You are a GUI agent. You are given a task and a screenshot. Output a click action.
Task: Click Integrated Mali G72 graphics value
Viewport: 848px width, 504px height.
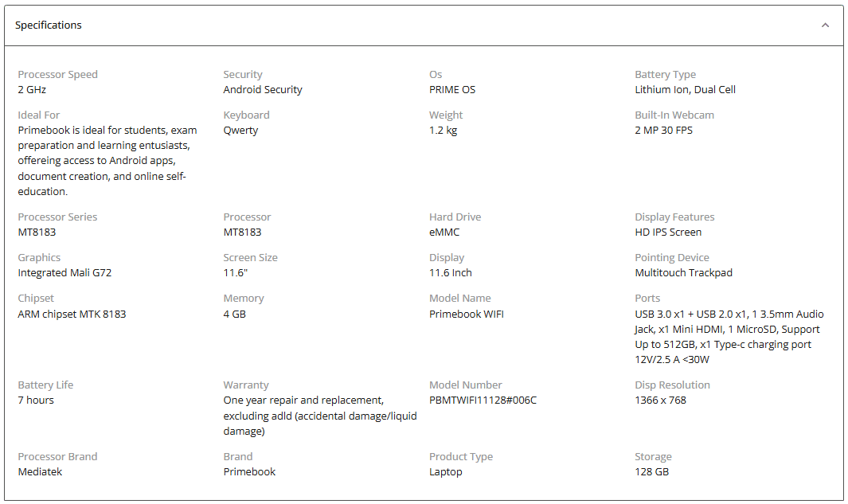64,272
